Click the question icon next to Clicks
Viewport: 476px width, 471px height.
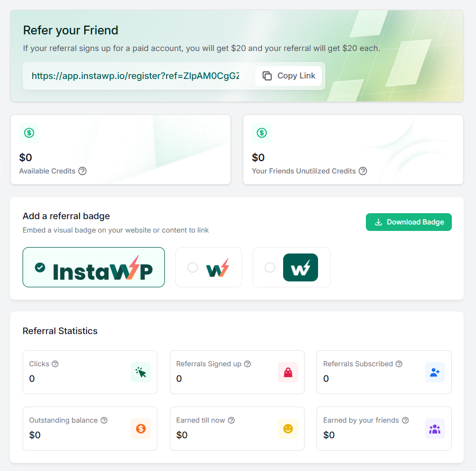pos(55,364)
